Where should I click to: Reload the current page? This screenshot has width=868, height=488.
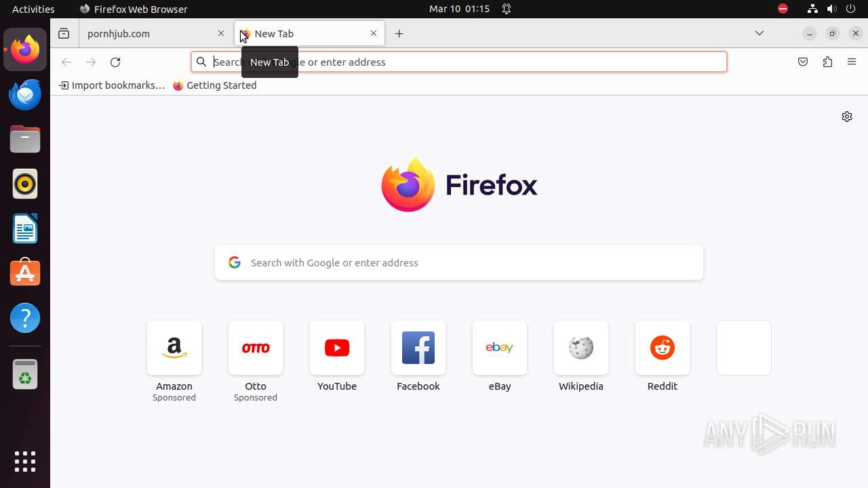coord(115,62)
